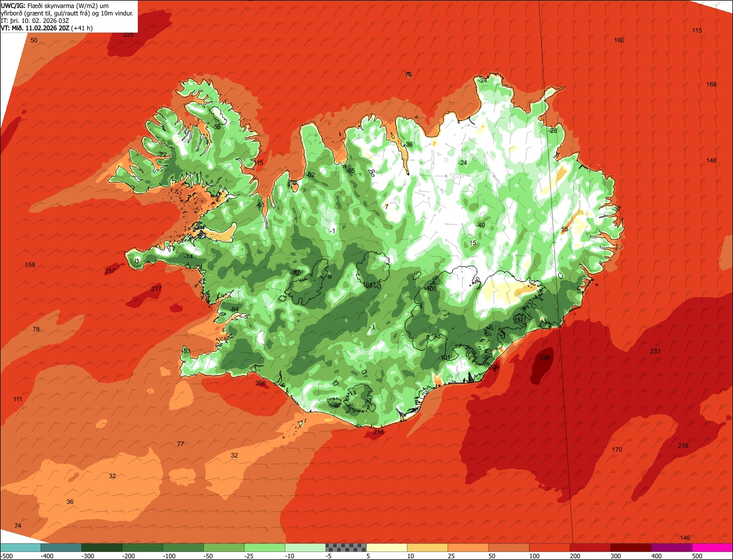Click the yellow swatch between 10 and 25
Image resolution: width=733 pixels, height=560 pixels.
(427, 547)
